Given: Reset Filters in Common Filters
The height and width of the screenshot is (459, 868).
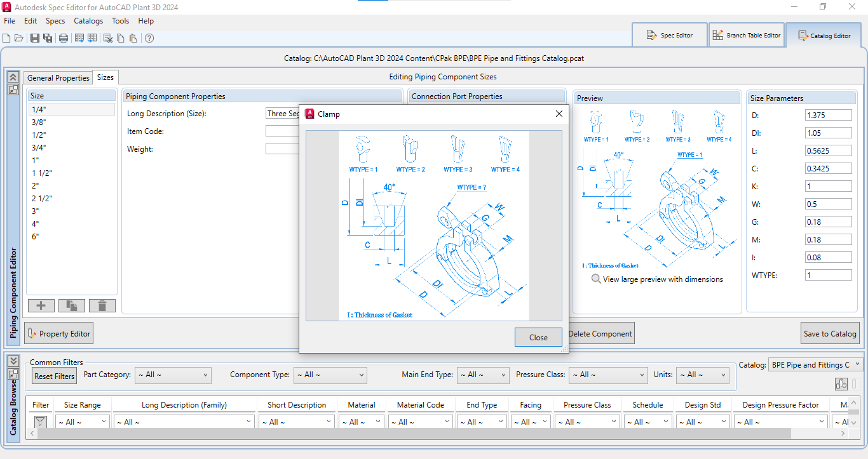Looking at the screenshot, I should (55, 376).
